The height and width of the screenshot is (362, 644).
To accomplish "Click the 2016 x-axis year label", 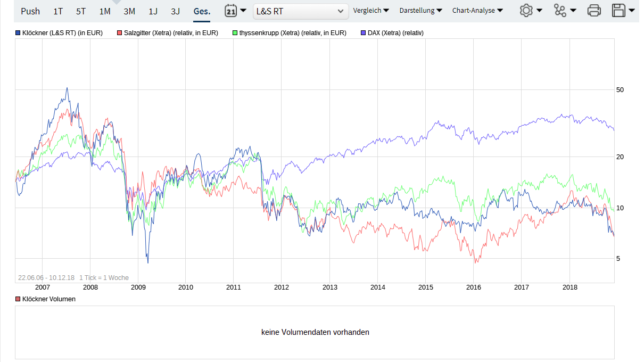I will pyautogui.click(x=474, y=287).
